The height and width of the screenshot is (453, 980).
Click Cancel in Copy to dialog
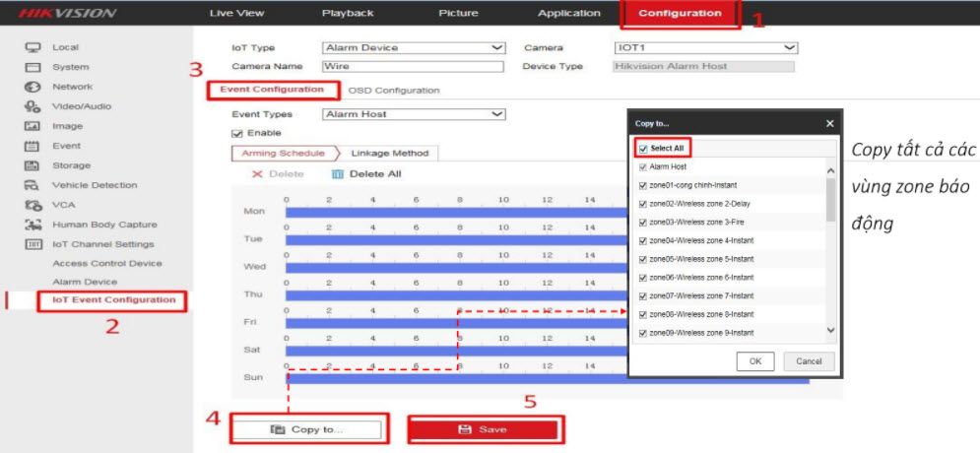click(809, 361)
